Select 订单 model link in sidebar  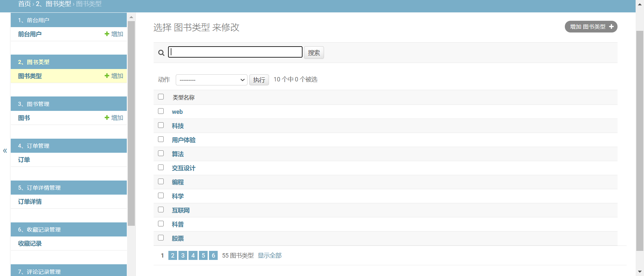point(24,160)
